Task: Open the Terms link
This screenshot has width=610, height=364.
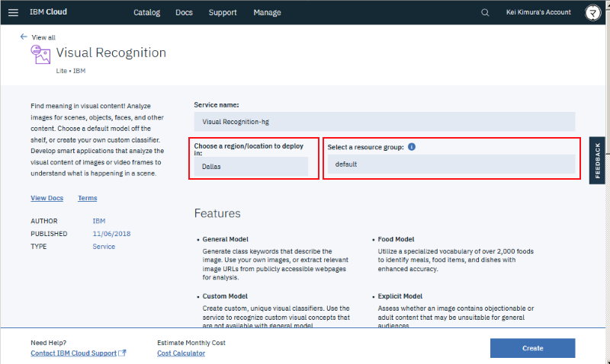Action: point(87,198)
